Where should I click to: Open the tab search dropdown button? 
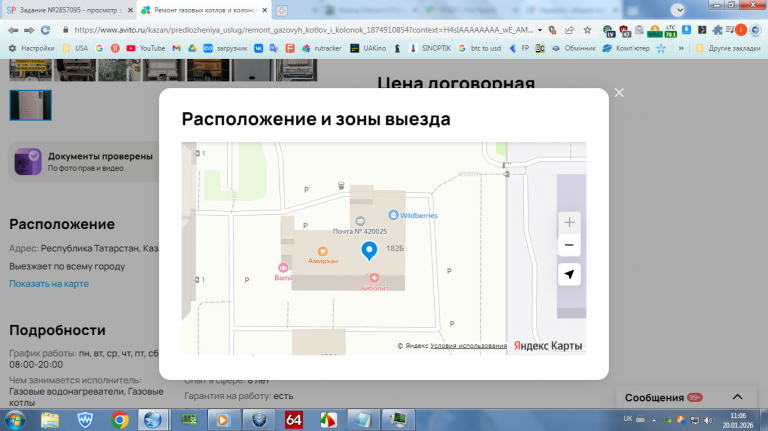[678, 10]
